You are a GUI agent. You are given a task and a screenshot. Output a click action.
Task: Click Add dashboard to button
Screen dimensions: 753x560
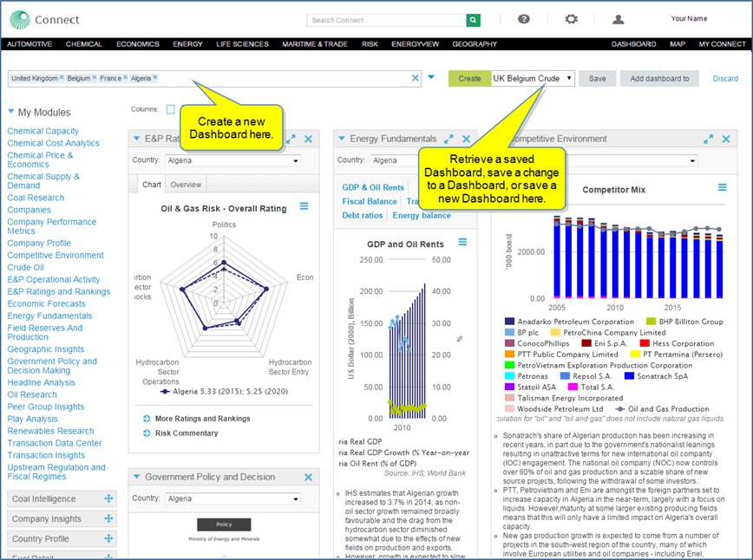(x=659, y=79)
